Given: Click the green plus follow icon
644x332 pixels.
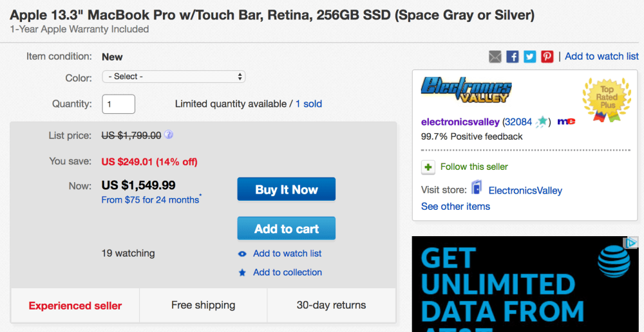Looking at the screenshot, I should point(428,167).
